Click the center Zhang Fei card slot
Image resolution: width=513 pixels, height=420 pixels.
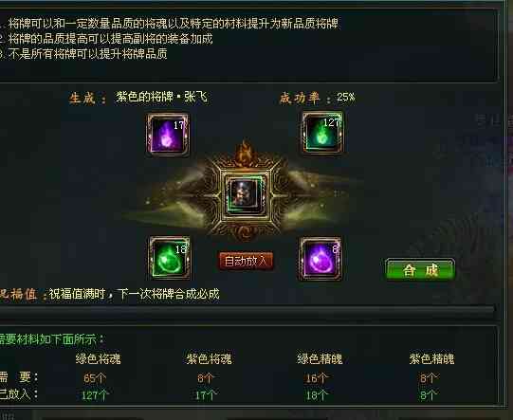pos(245,194)
